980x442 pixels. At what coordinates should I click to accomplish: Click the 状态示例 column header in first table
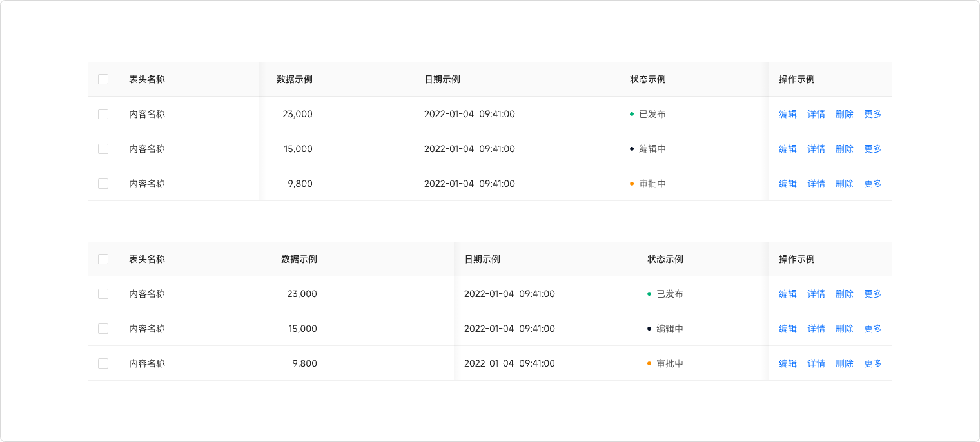click(x=648, y=79)
